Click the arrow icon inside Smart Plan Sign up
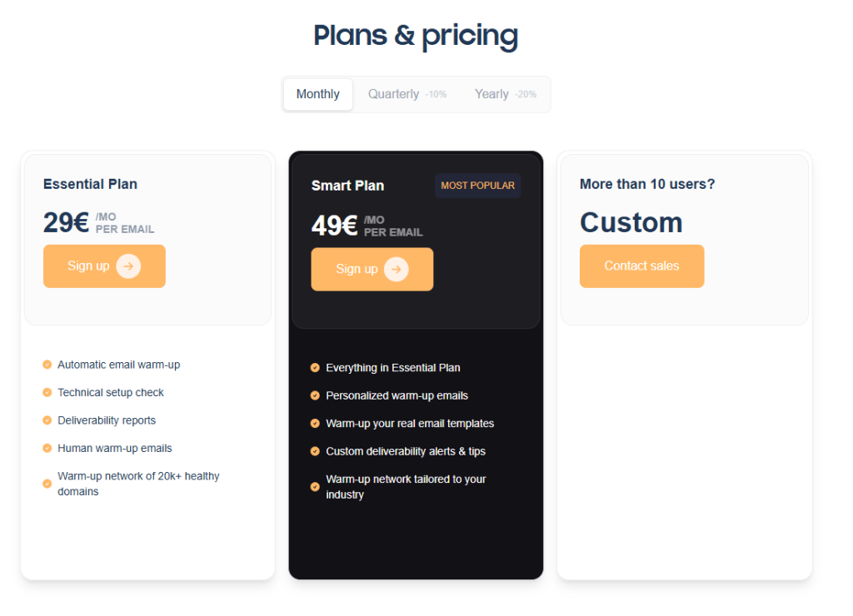This screenshot has width=853, height=616. pyautogui.click(x=398, y=269)
